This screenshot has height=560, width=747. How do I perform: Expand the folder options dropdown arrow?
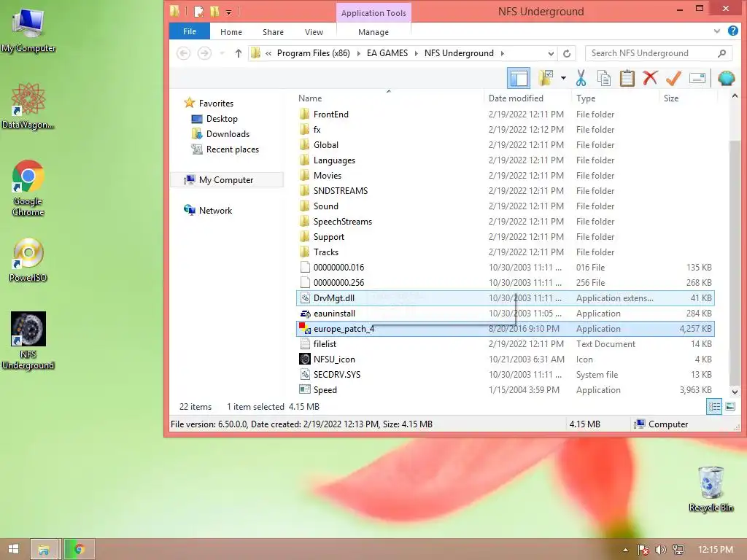point(563,78)
